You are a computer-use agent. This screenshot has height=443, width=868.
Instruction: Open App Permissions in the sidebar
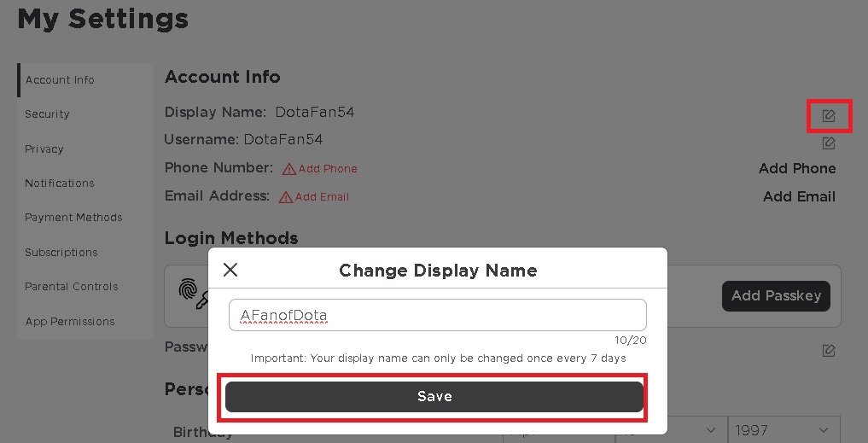click(69, 321)
